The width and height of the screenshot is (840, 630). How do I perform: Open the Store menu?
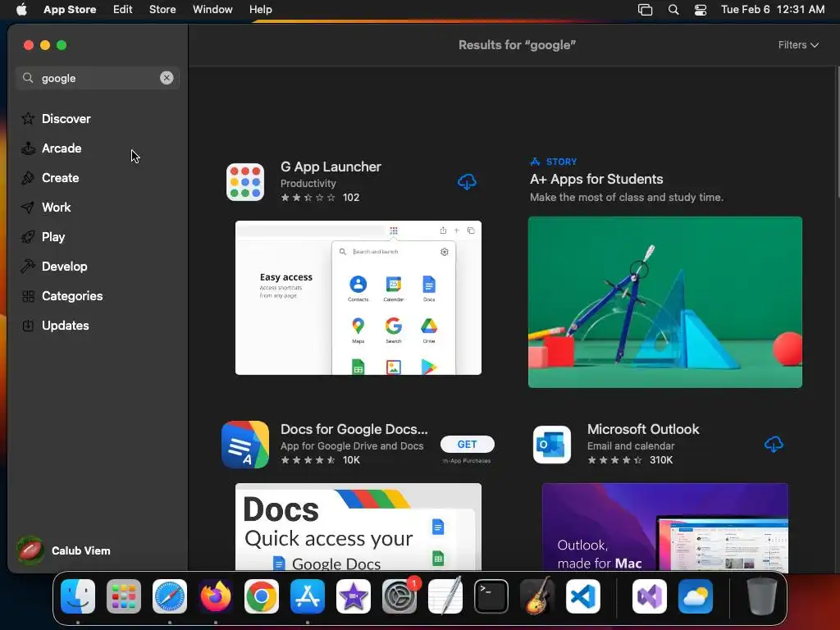pos(162,9)
